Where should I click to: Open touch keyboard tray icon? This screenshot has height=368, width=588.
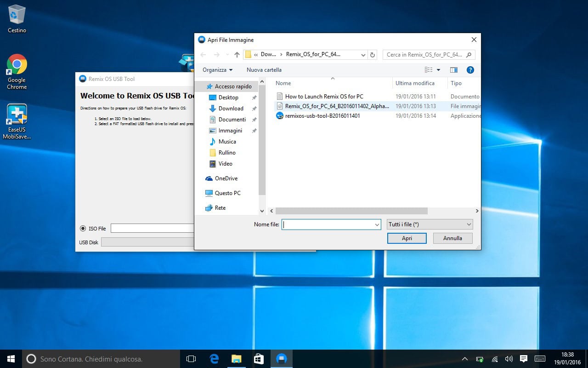[x=540, y=359]
